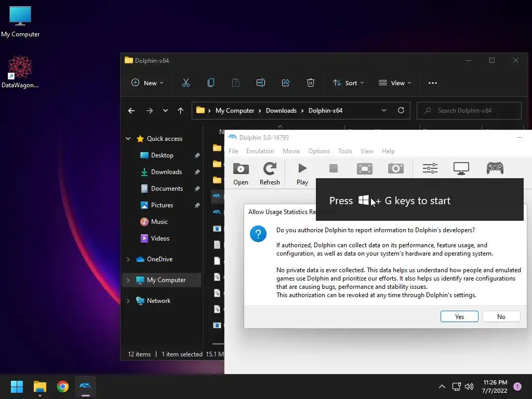Click the screenshot camera icon in Dolphin toolbar

[x=395, y=169]
